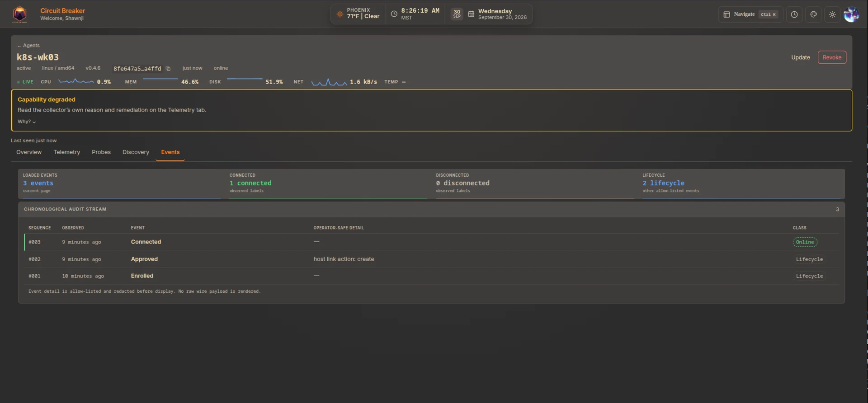Go back to Agents list
Image resolution: width=868 pixels, height=403 pixels.
pos(28,46)
